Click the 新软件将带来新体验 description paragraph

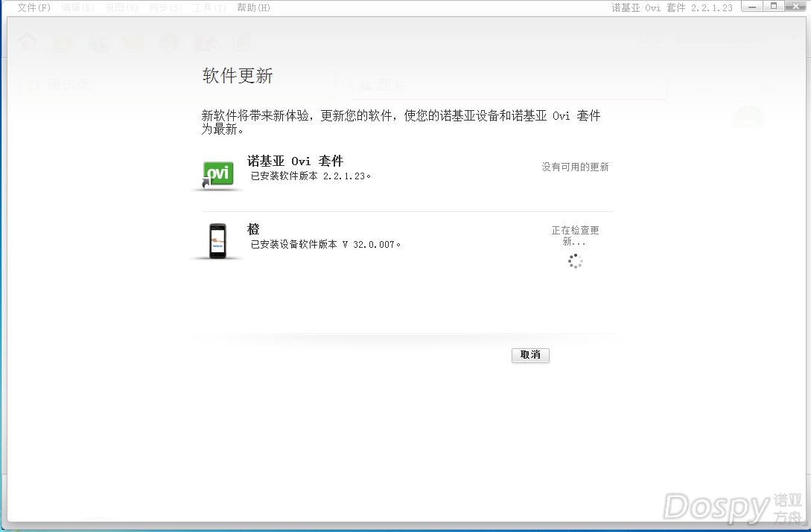[x=401, y=123]
